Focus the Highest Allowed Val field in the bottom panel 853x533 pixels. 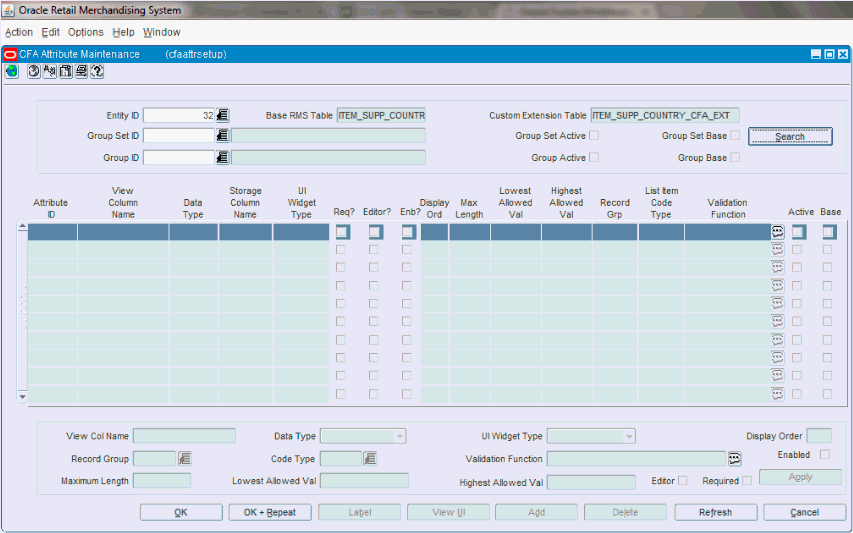[591, 482]
